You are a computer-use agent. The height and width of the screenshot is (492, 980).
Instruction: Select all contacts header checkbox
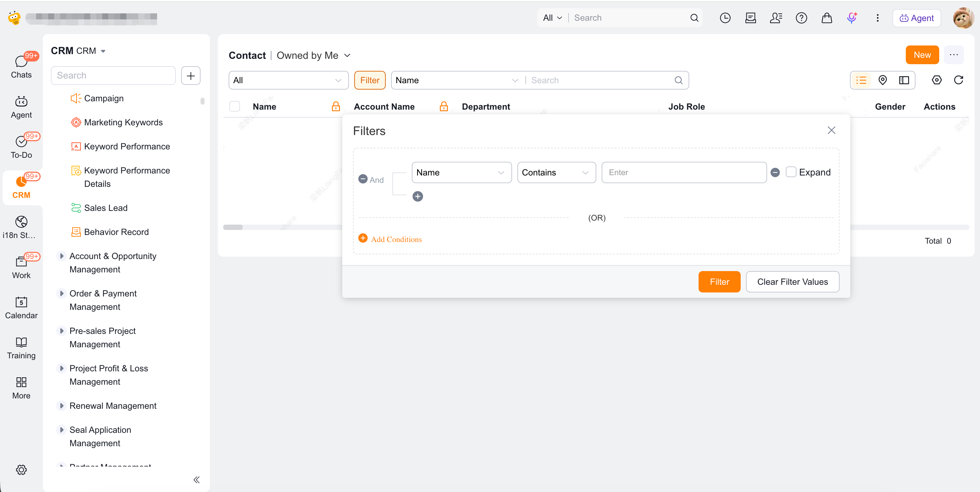235,107
